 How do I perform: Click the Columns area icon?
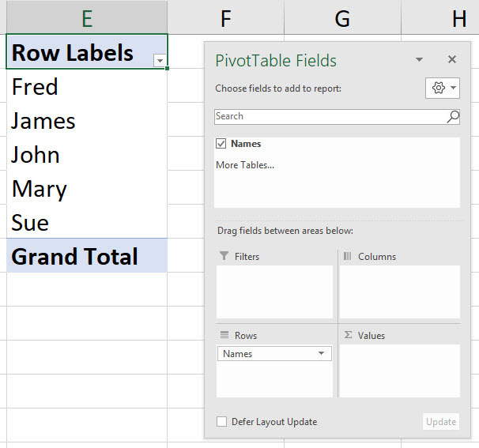[x=348, y=257]
